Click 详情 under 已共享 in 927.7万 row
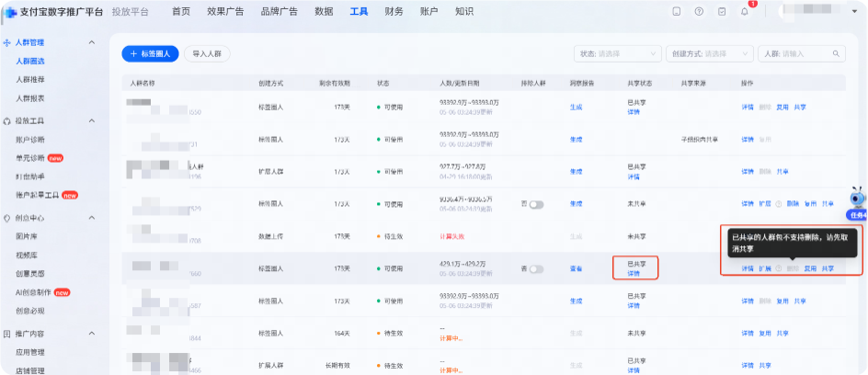The height and width of the screenshot is (375, 868). 634,176
